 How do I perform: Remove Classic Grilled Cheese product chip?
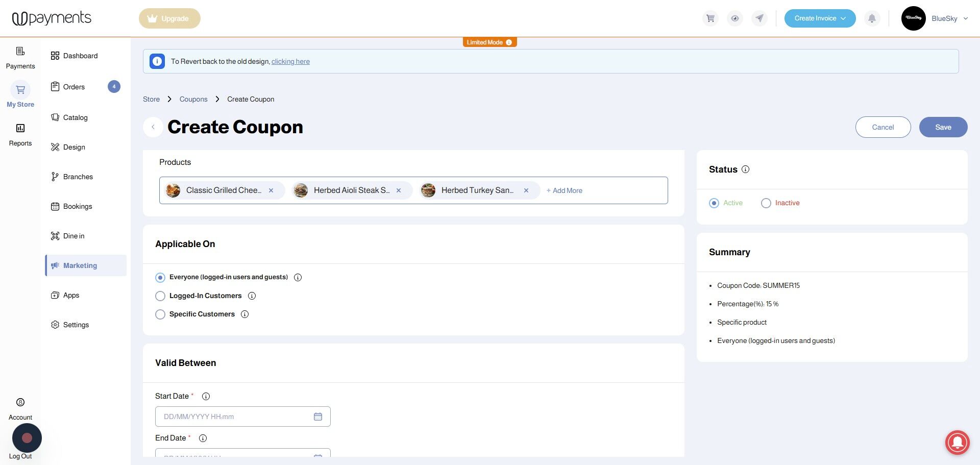(x=271, y=190)
